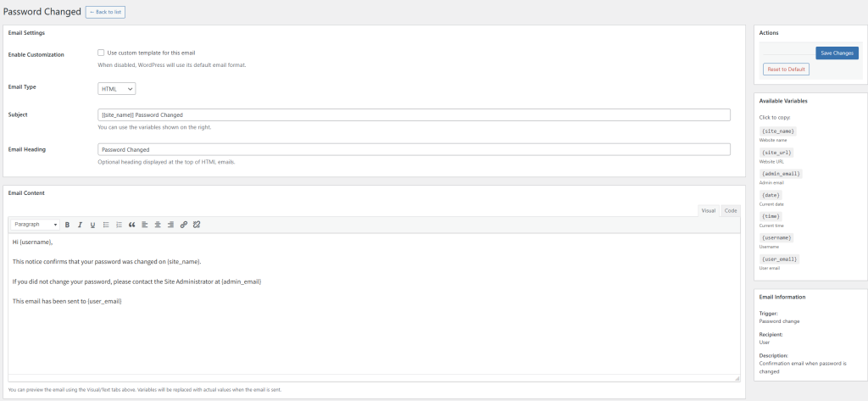
Task: Click into the Subject input field
Action: coord(414,115)
